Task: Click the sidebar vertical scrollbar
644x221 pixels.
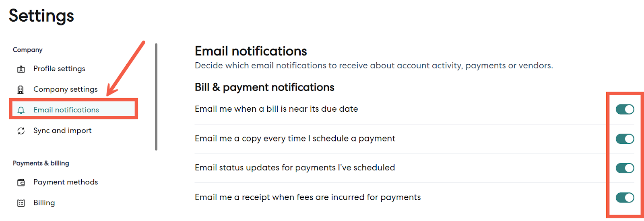Action: pos(156,96)
